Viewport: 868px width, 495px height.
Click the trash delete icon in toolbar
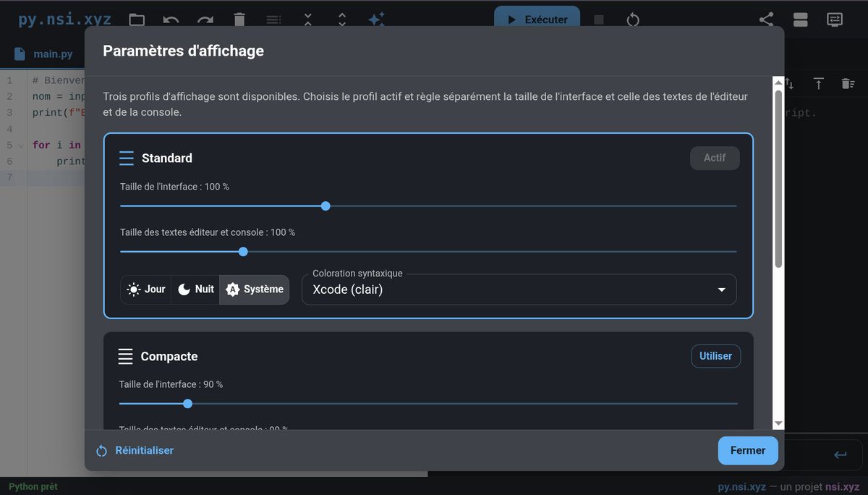click(239, 20)
